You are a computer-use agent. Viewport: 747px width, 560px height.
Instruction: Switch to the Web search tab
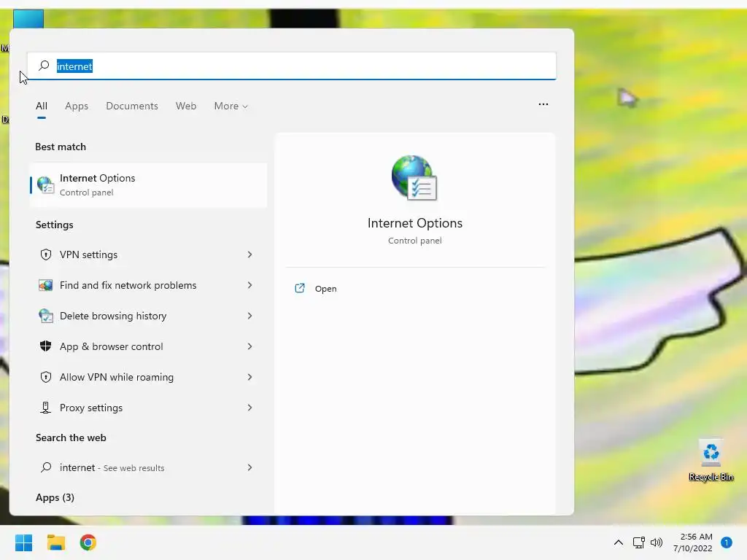pos(186,106)
